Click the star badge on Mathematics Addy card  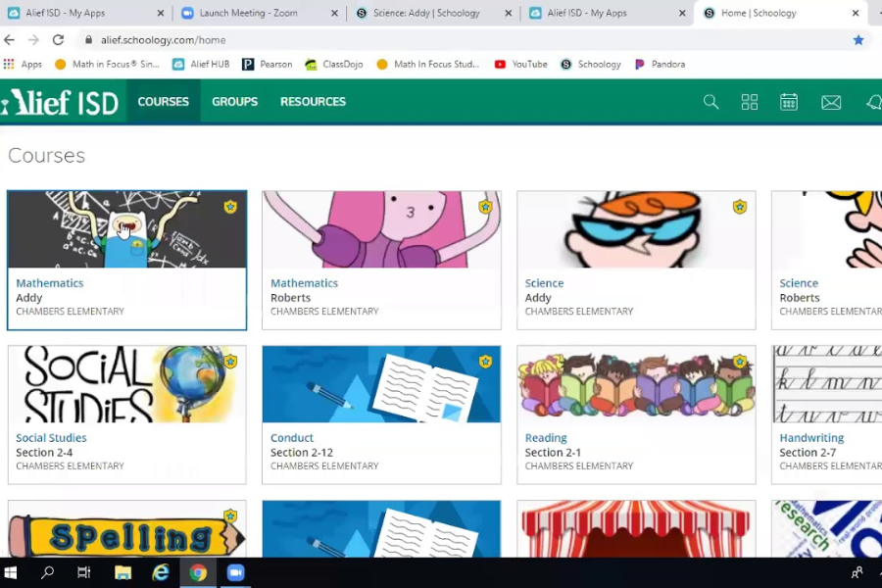point(230,207)
